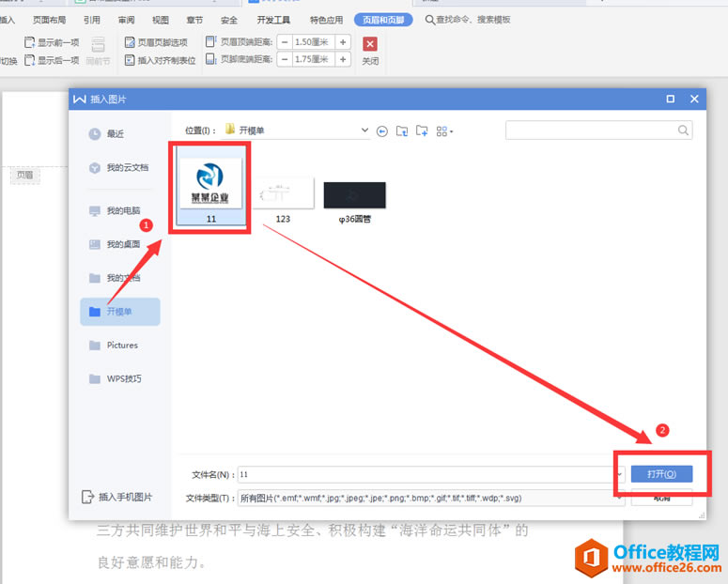Viewport: 728px width, 584px height.
Task: Maximize the 插入图片 dialog
Action: 671,99
